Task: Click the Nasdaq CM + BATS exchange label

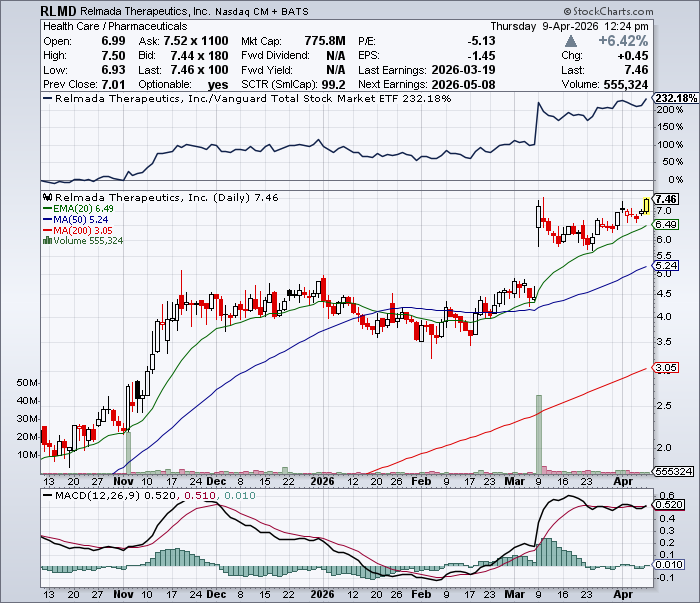Action: [262, 12]
